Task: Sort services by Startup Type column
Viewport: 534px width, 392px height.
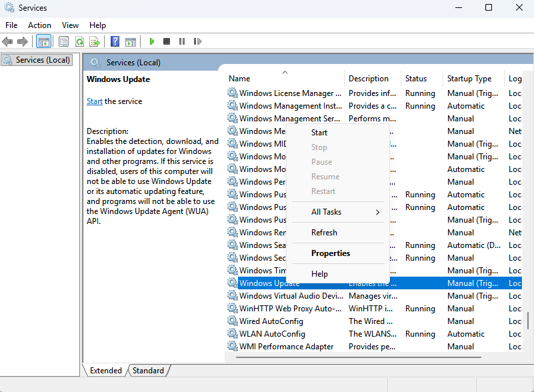Action: [x=469, y=79]
